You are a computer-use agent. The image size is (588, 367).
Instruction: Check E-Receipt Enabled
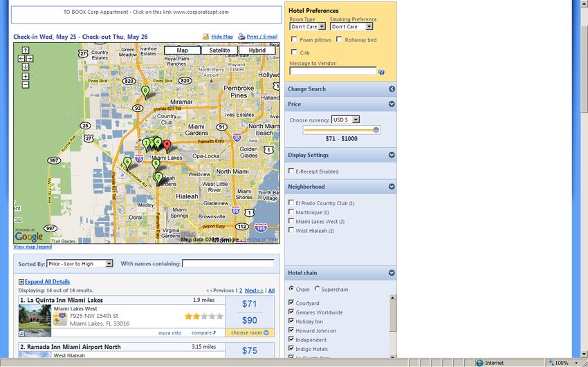tap(291, 171)
